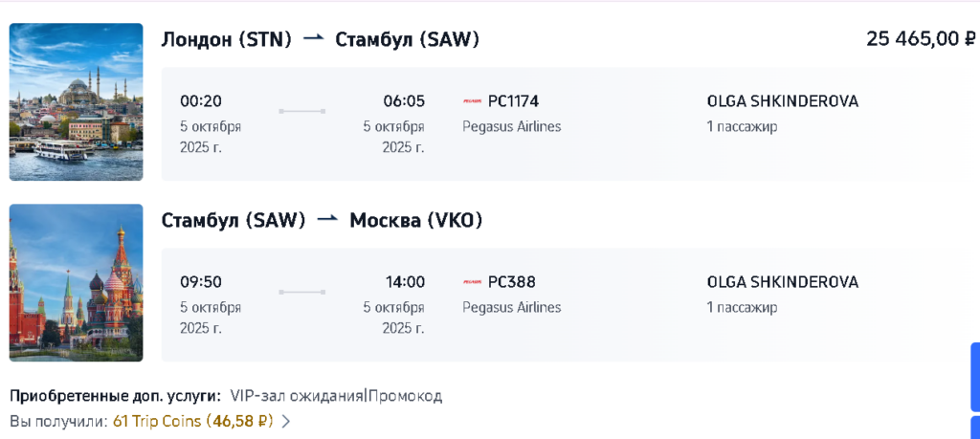Click the Промокод purchased service

click(406, 396)
